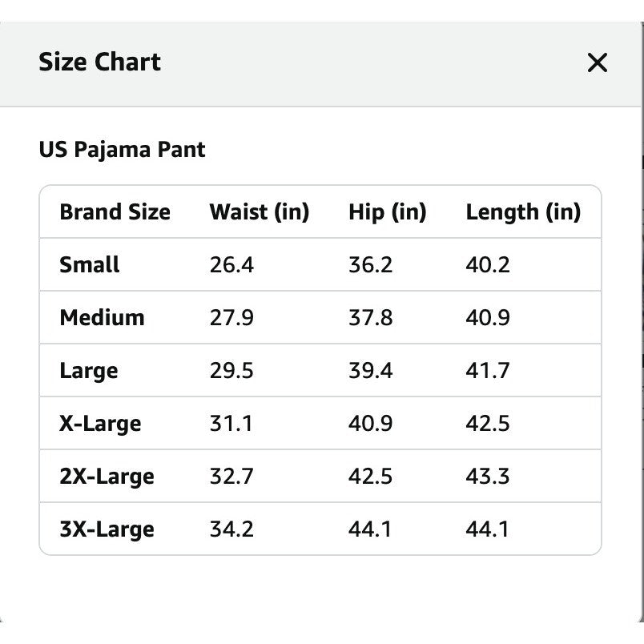Select the 3X-Large size row label
The image size is (644, 644).
107,529
